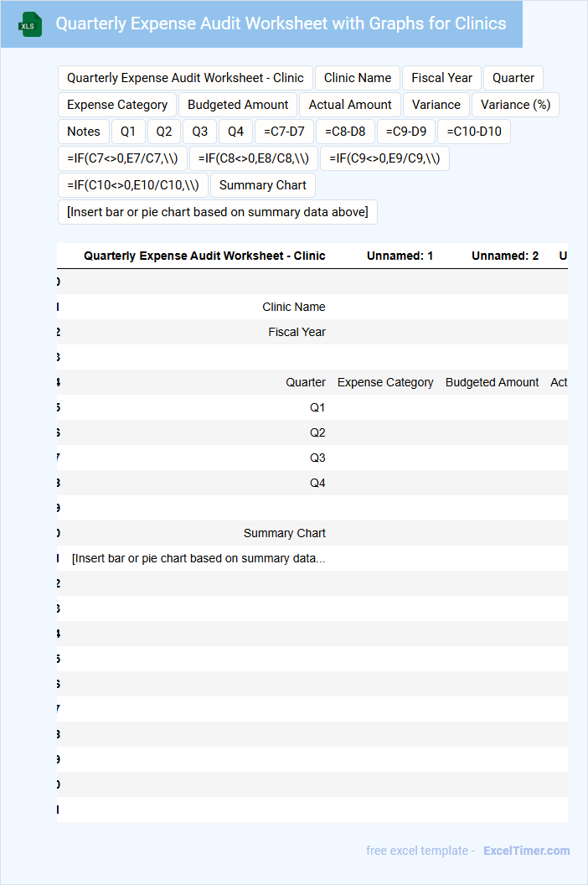Select the Variance tag

point(436,105)
